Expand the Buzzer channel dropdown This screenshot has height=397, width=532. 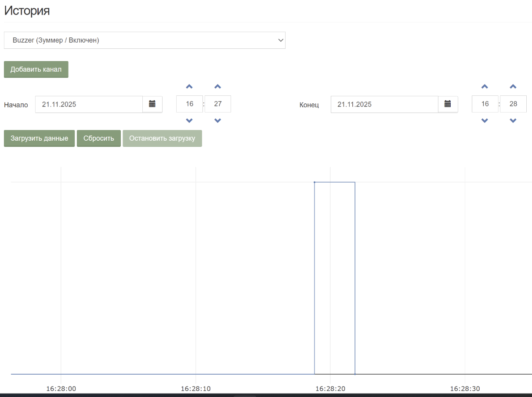coord(145,40)
